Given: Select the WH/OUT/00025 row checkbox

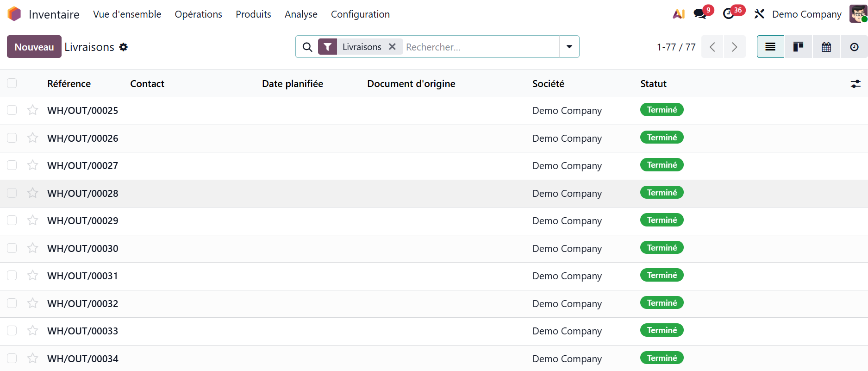Looking at the screenshot, I should [12, 110].
